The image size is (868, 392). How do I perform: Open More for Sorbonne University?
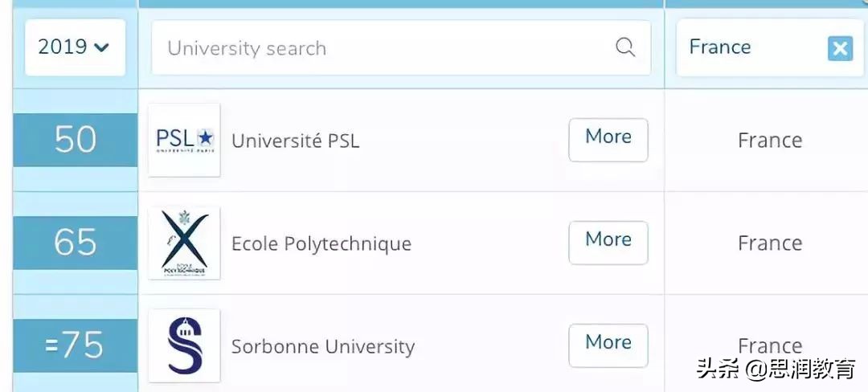[608, 345]
